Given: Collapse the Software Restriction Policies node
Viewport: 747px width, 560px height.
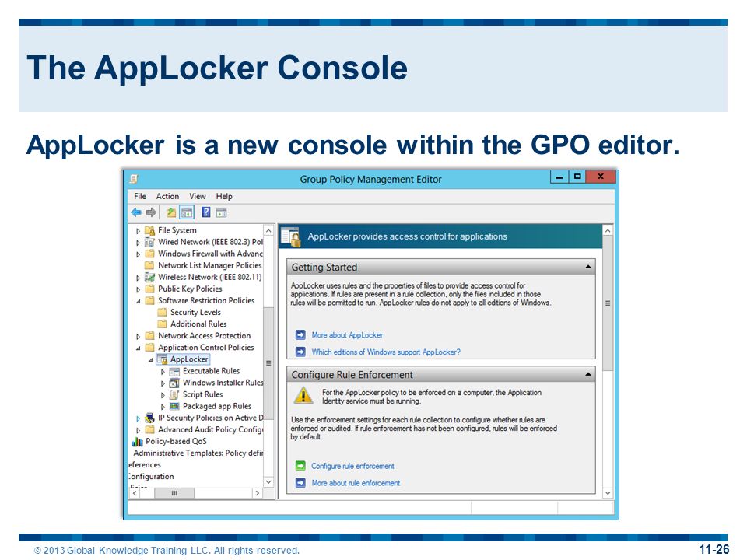Looking at the screenshot, I should click(139, 301).
